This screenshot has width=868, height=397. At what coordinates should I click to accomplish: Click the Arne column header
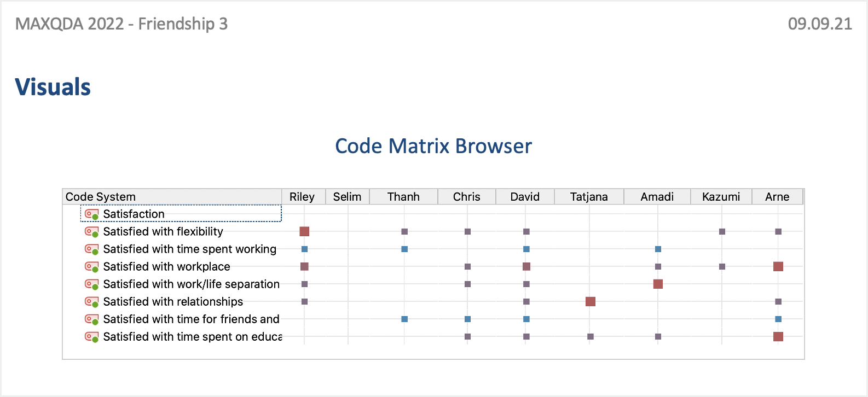pos(778,197)
